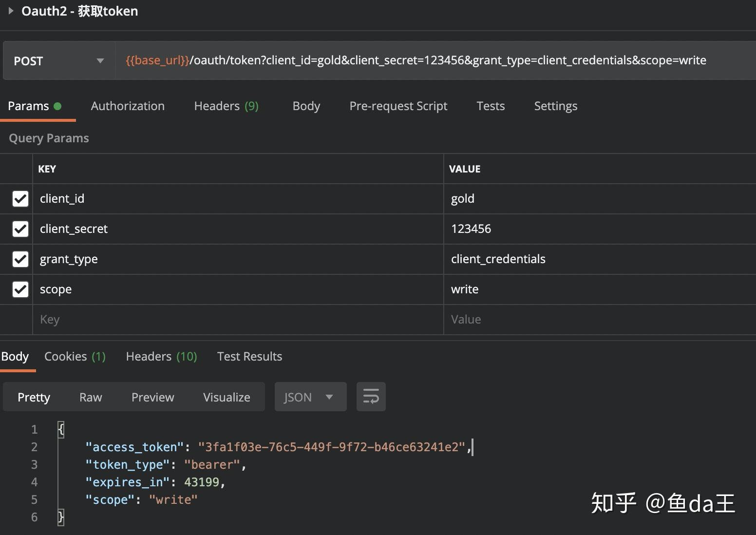756x535 pixels.
Task: Click the grant_type key cell
Action: pos(238,259)
